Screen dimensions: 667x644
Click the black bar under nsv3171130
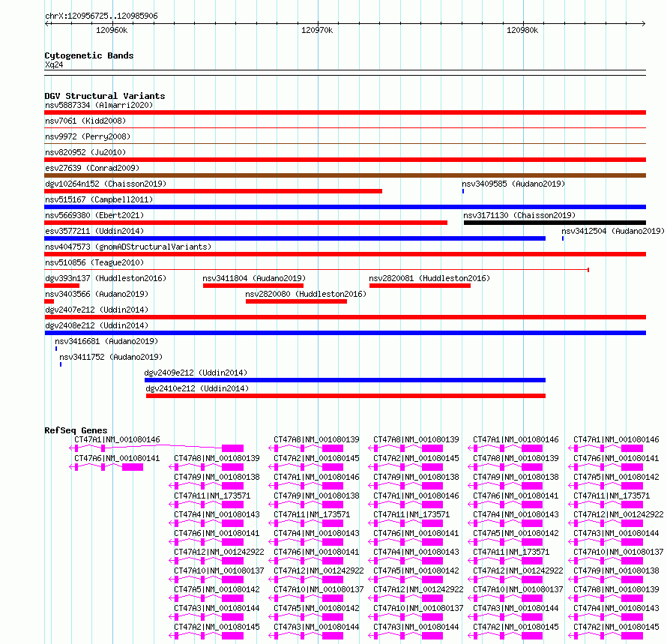point(555,223)
